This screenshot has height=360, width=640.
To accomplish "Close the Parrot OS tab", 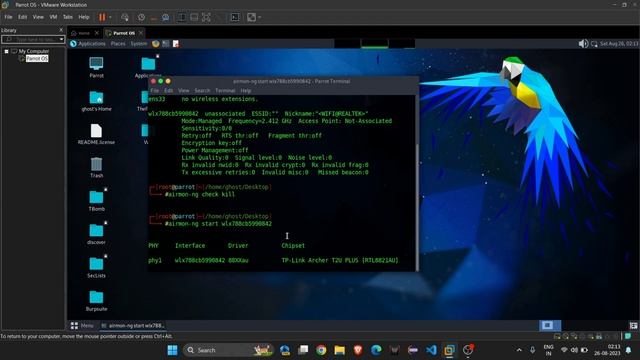I will click(141, 33).
